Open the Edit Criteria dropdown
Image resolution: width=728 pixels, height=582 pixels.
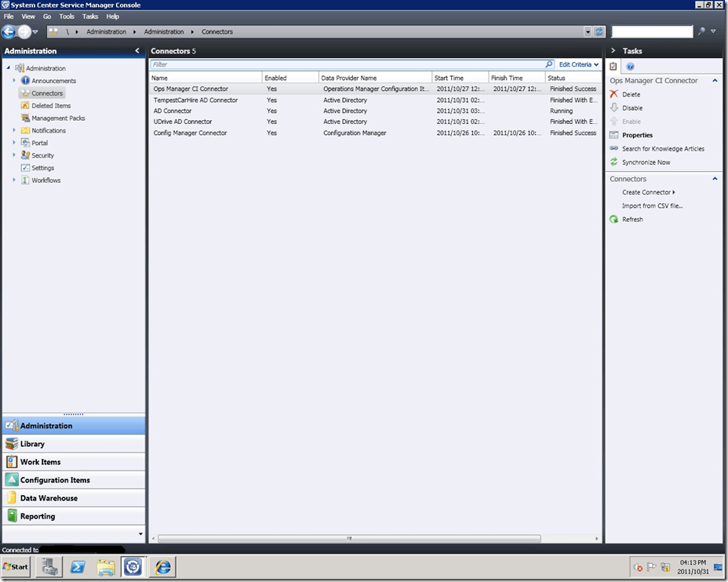coord(579,64)
